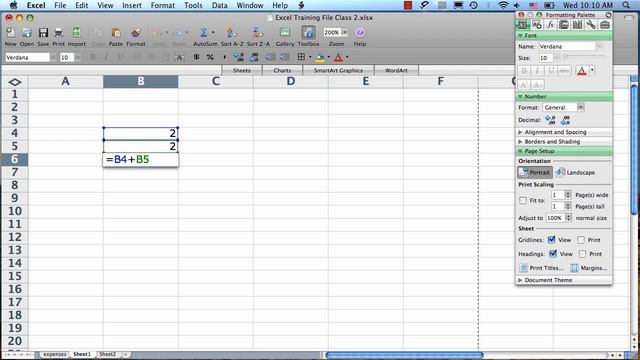Image resolution: width=640 pixels, height=360 pixels.
Task: Apply percent style icon
Action: [210, 57]
